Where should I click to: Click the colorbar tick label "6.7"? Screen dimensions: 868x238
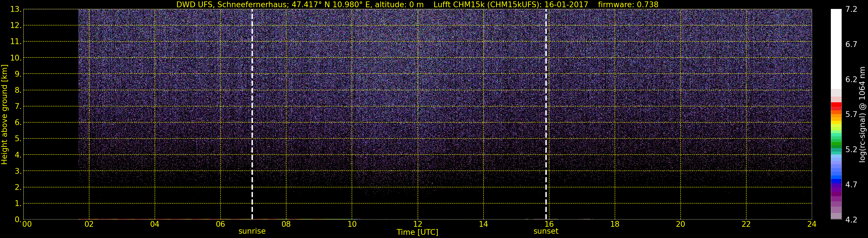851,44
